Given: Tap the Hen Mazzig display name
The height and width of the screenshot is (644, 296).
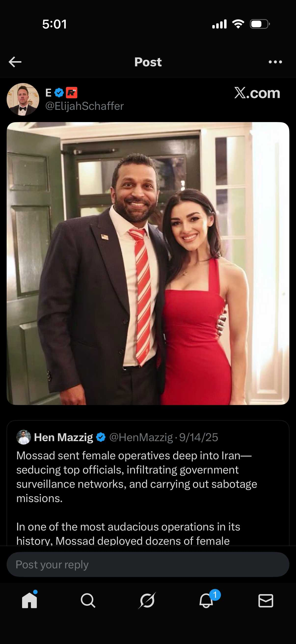Looking at the screenshot, I should (64, 437).
